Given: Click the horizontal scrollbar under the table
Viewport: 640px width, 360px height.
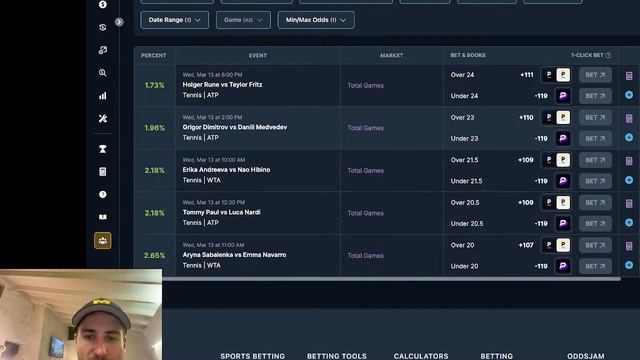Looking at the screenshot, I should pyautogui.click(x=391, y=279).
